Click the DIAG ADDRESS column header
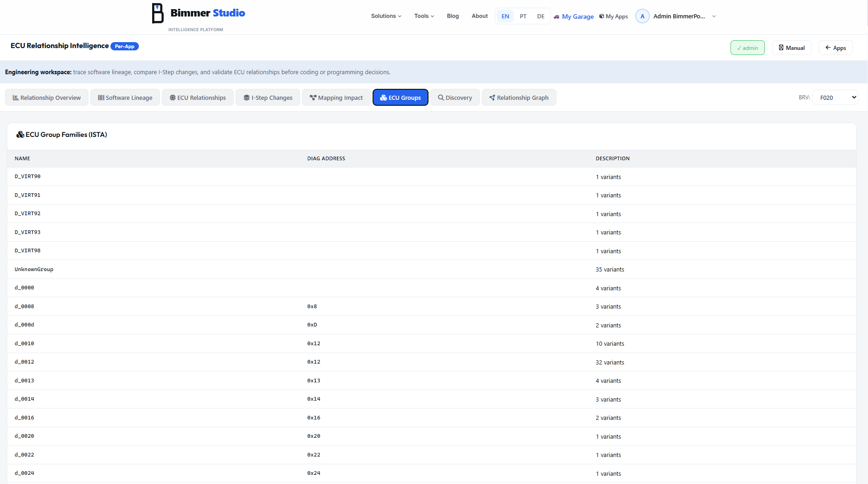The width and height of the screenshot is (868, 484). pyautogui.click(x=326, y=158)
